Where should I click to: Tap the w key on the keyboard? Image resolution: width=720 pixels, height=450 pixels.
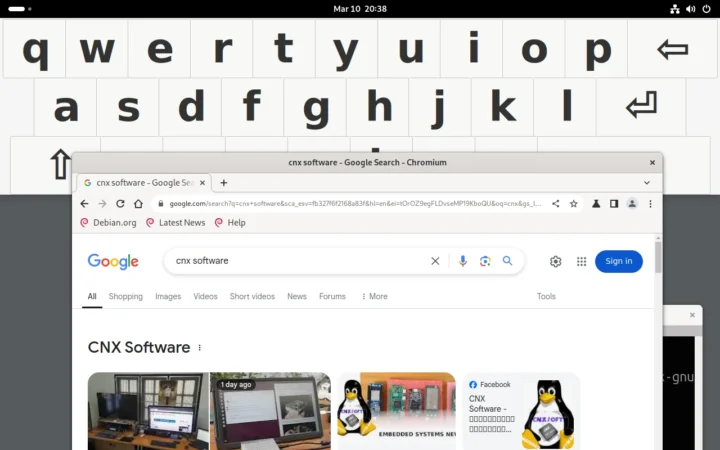[x=97, y=48]
